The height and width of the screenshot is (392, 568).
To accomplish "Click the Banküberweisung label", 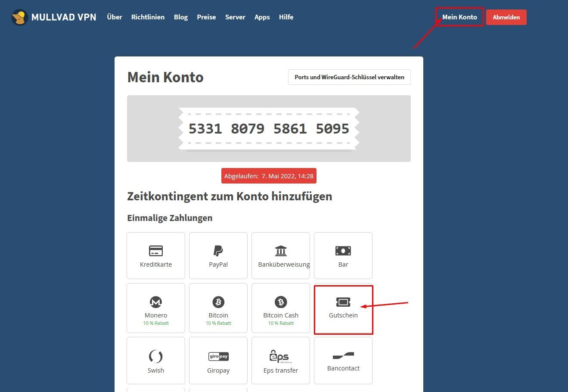I will coord(284,264).
